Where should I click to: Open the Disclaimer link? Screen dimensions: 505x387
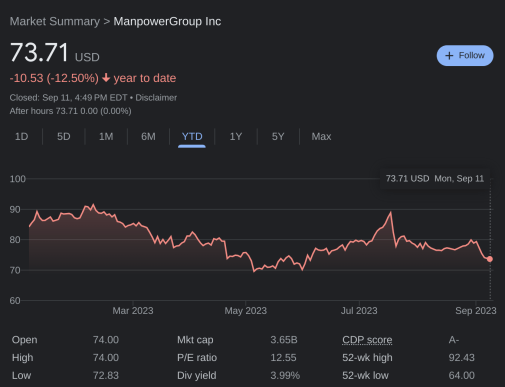click(x=156, y=98)
